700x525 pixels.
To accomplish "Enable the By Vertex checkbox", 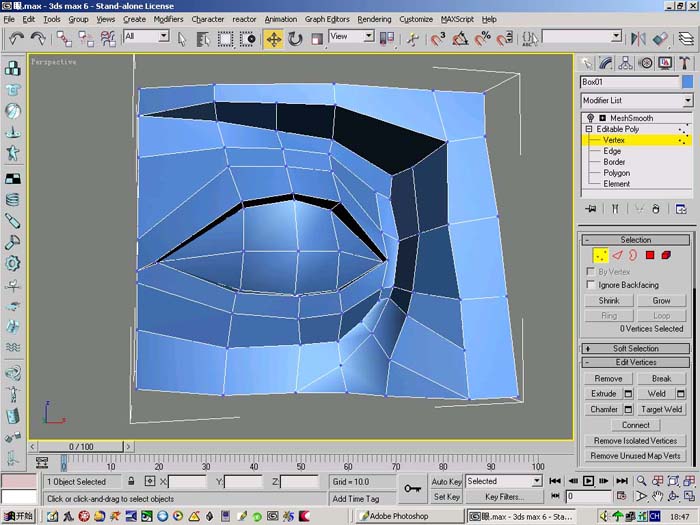I will (590, 271).
